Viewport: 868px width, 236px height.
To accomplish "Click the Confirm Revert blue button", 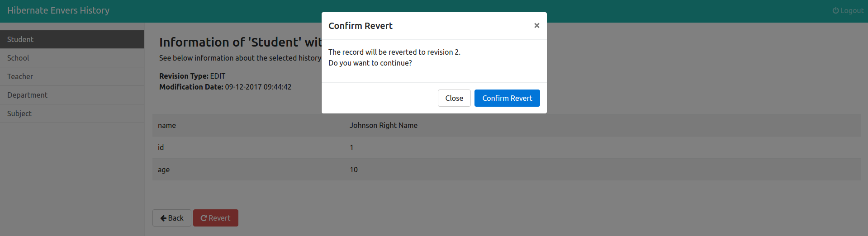I will click(507, 98).
